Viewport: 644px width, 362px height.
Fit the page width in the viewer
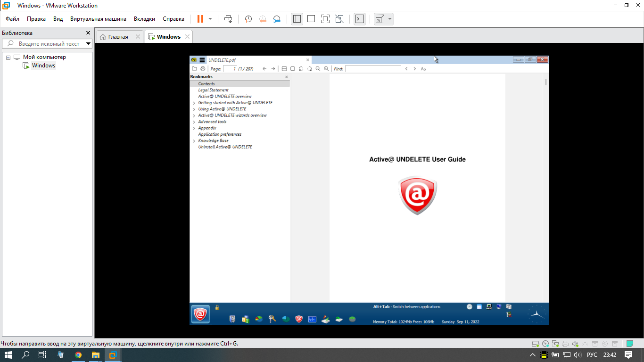click(x=284, y=69)
